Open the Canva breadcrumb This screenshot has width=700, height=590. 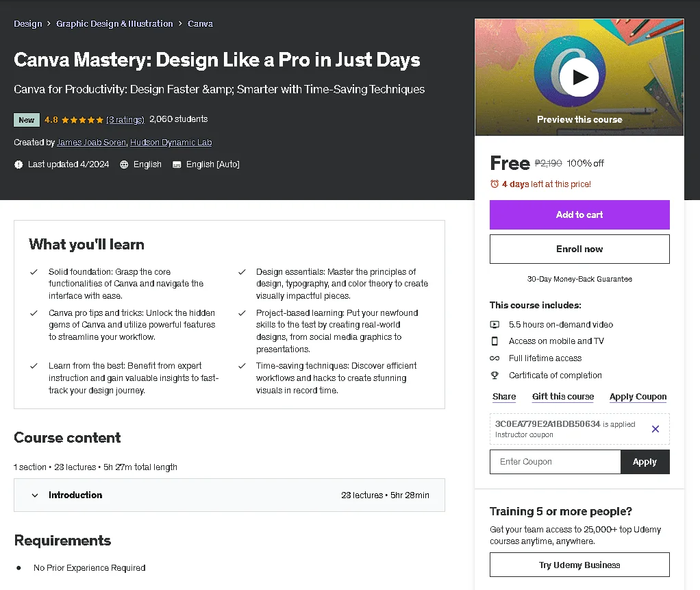click(200, 24)
